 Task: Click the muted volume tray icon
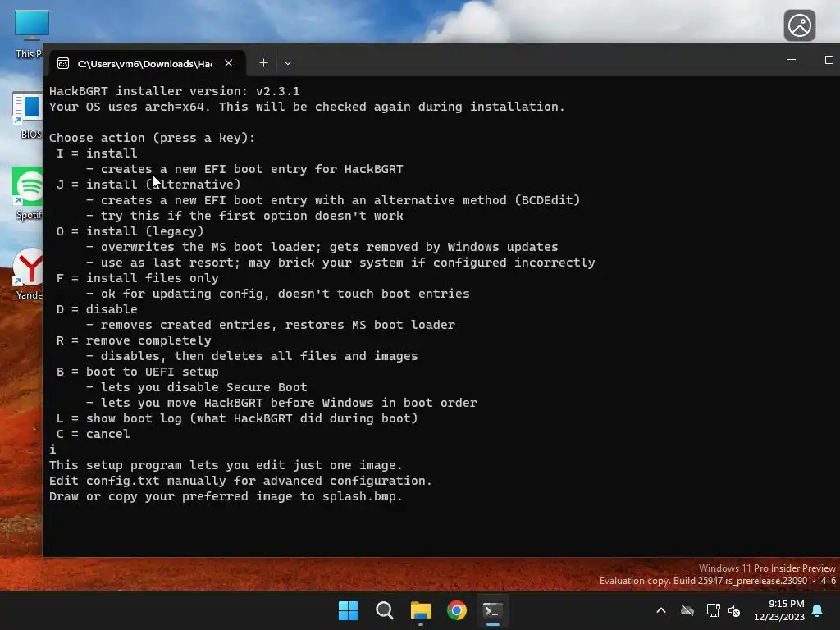click(734, 610)
